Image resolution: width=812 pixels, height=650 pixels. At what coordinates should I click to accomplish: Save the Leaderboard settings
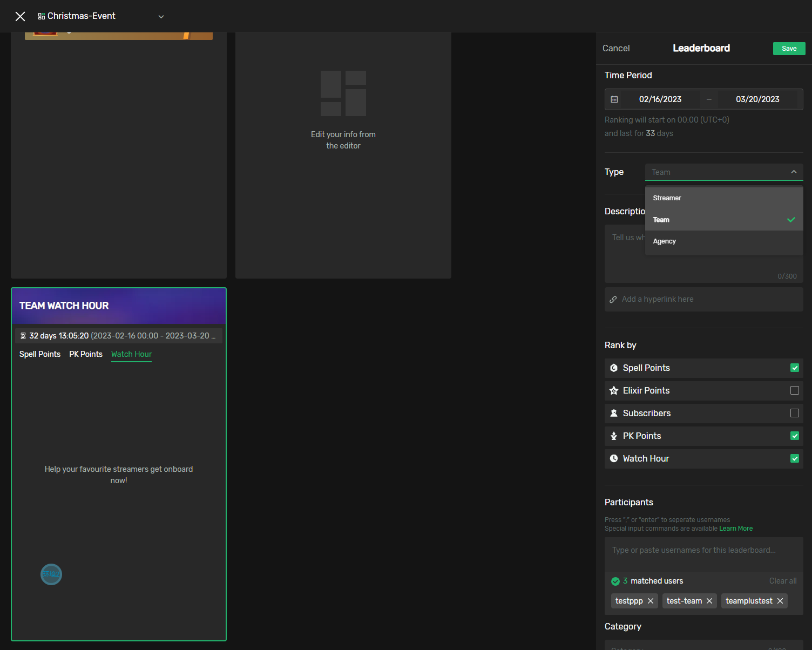pos(789,49)
